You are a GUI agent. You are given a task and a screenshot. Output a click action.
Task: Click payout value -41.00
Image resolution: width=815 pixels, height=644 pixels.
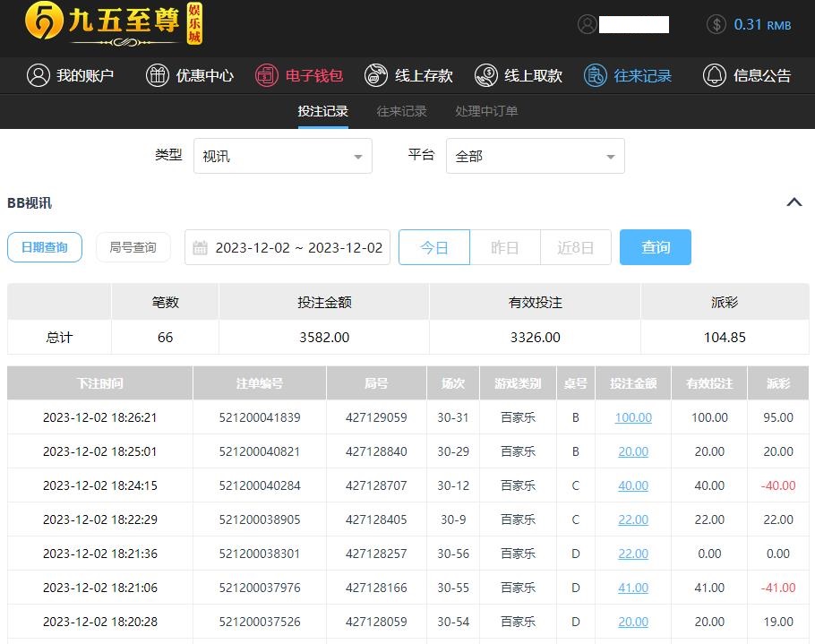[778, 588]
